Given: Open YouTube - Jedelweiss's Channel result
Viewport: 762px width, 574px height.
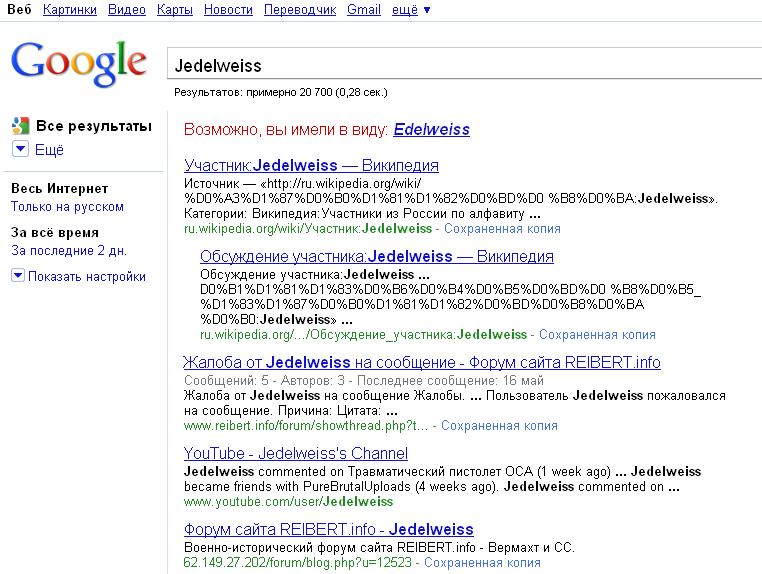Looking at the screenshot, I should pos(295,453).
